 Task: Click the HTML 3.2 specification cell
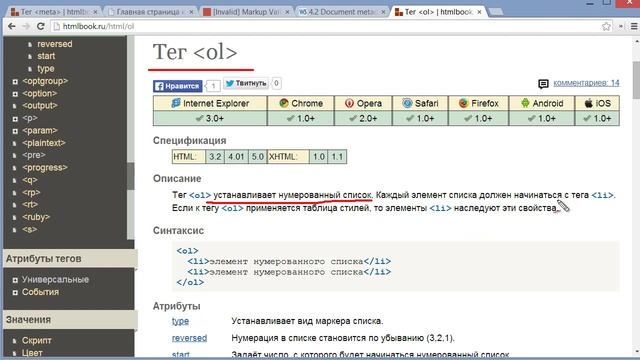(x=215, y=157)
